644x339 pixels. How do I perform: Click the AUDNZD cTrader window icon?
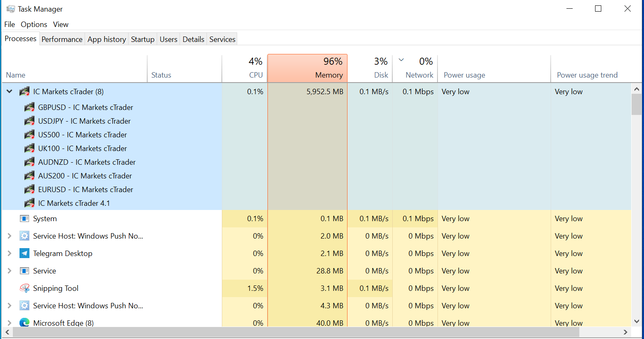pyautogui.click(x=29, y=162)
